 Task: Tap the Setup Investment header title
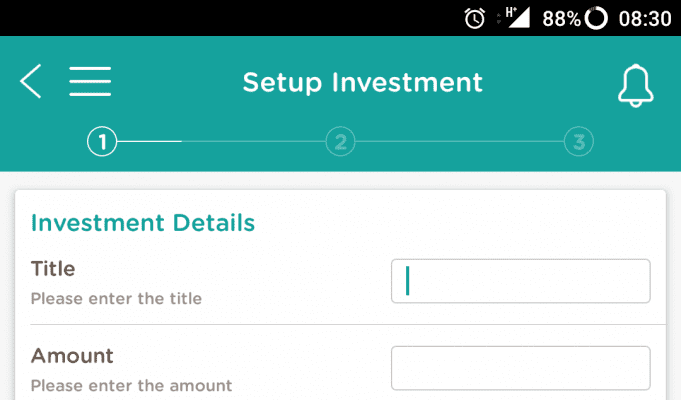coord(363,83)
